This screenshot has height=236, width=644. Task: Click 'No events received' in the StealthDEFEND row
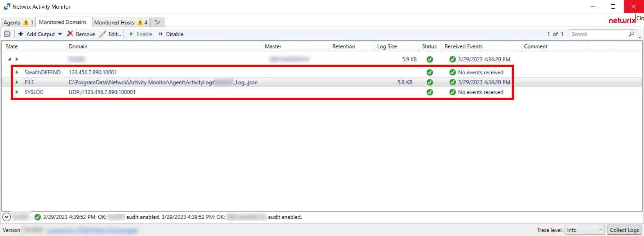(481, 72)
